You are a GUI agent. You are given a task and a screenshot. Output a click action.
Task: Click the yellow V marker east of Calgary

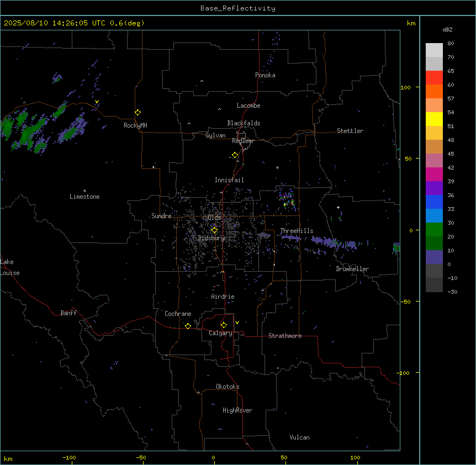(x=237, y=323)
